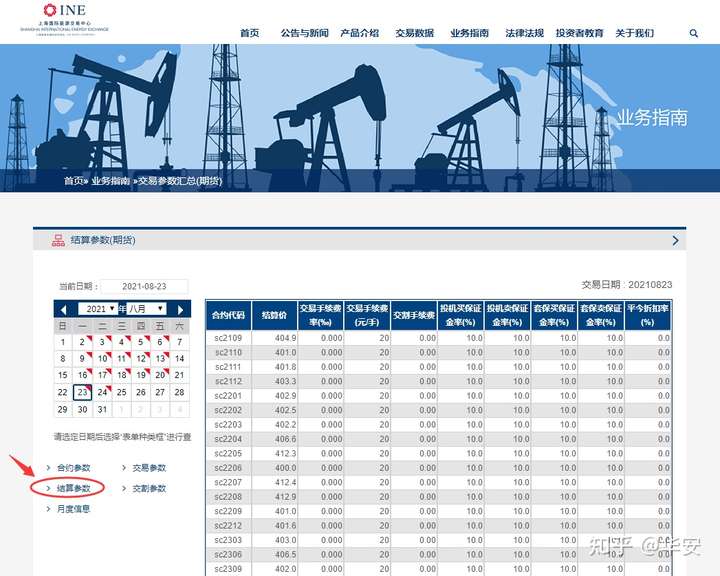Image resolution: width=720 pixels, height=576 pixels.
Task: Select calendar day 13
Action: click(x=160, y=359)
